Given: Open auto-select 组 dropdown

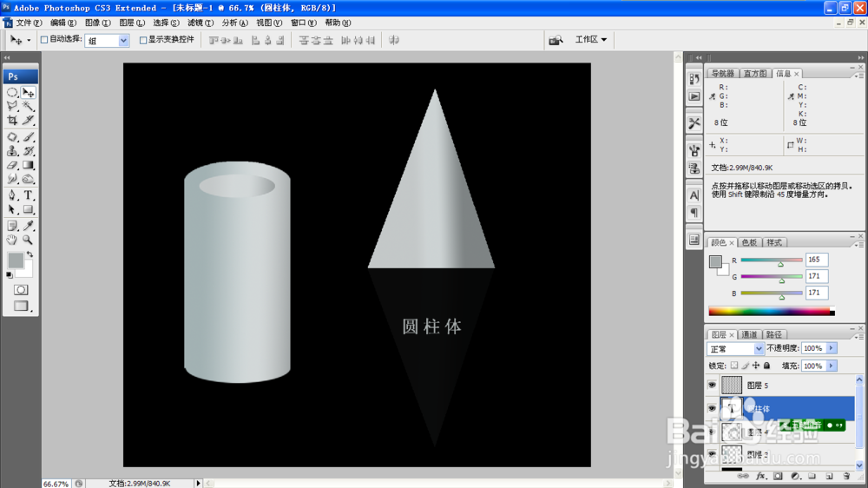Looking at the screenshot, I should (123, 41).
